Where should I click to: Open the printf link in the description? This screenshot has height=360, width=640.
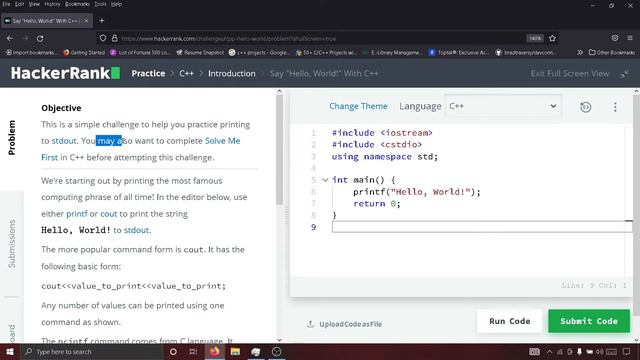[x=77, y=213]
